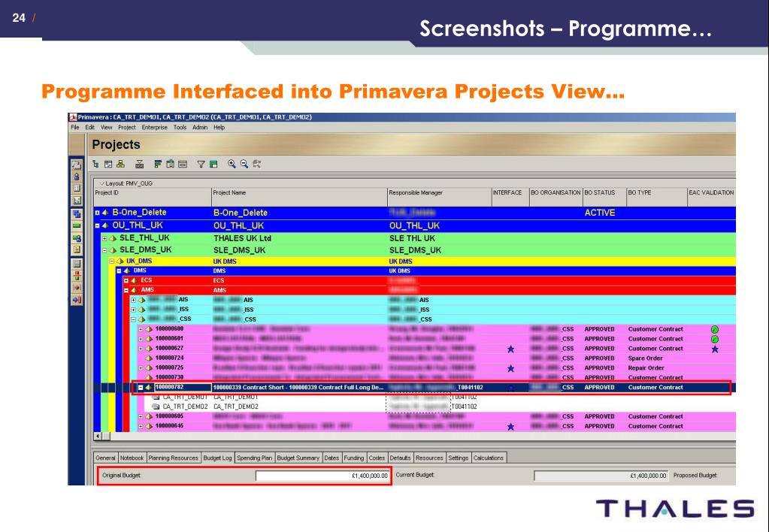The height and width of the screenshot is (532, 769).
Task: Click the green EAC validation circle for 100000600
Action: pyautogui.click(x=715, y=330)
